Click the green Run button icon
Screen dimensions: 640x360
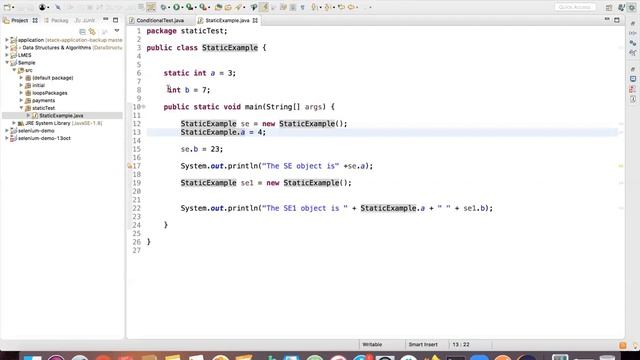click(176, 7)
